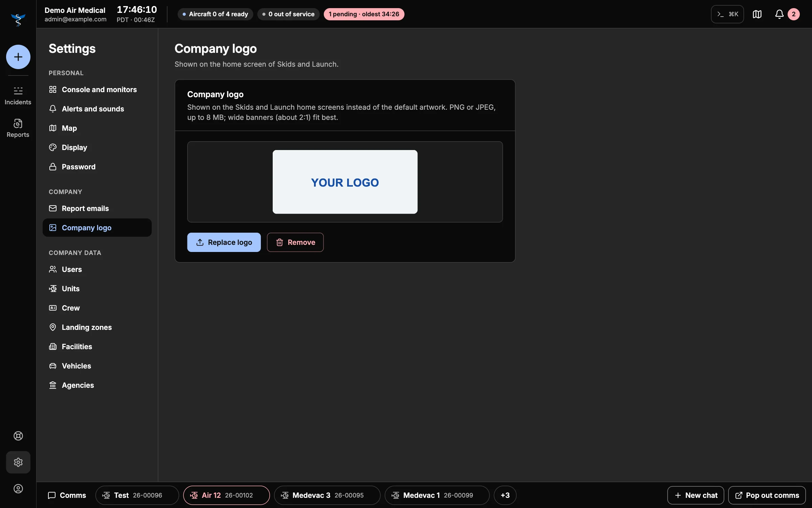The width and height of the screenshot is (812, 508).
Task: Open Password settings
Action: pyautogui.click(x=97, y=167)
